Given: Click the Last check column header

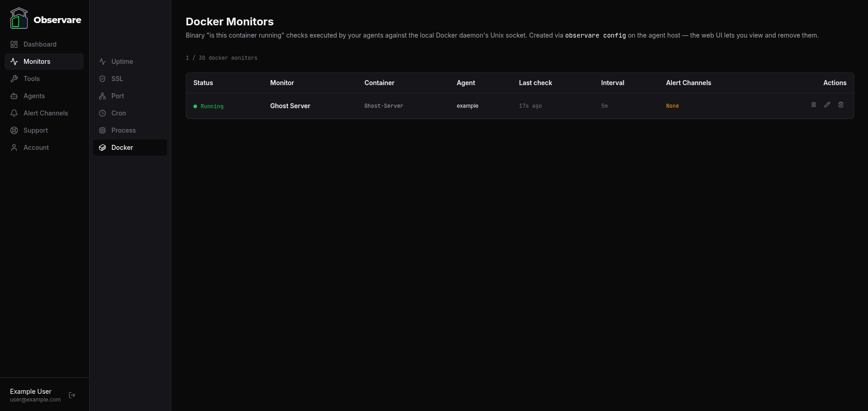Looking at the screenshot, I should [x=535, y=83].
